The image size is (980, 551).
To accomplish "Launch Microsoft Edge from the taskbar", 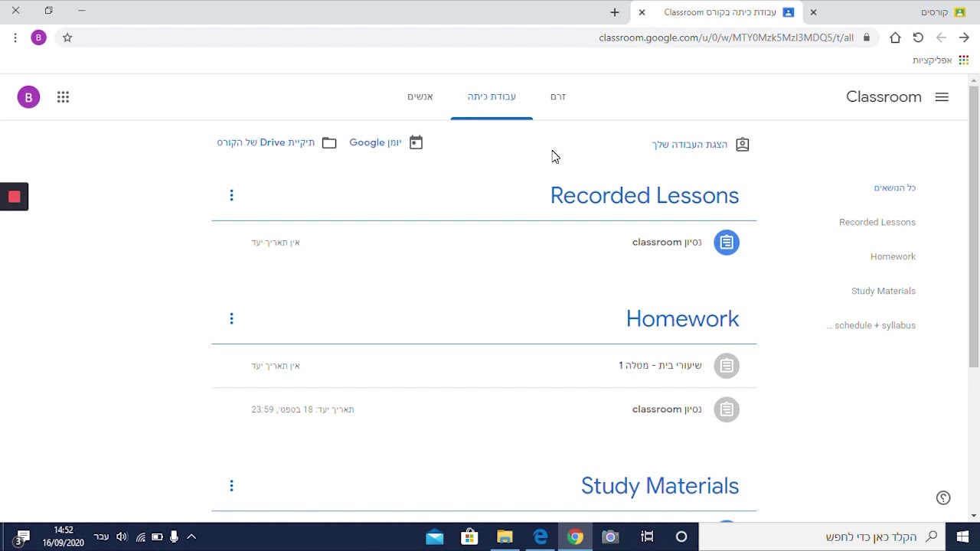I will pyautogui.click(x=540, y=537).
